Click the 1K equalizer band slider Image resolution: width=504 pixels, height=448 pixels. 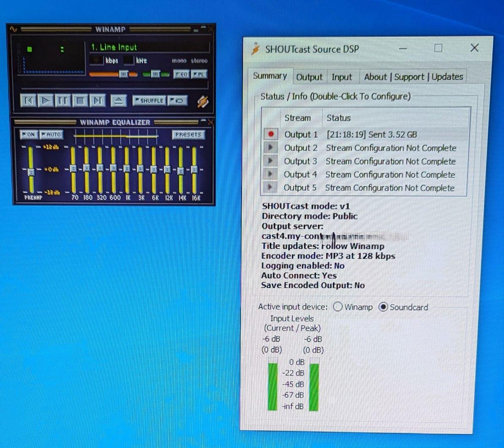pos(127,170)
